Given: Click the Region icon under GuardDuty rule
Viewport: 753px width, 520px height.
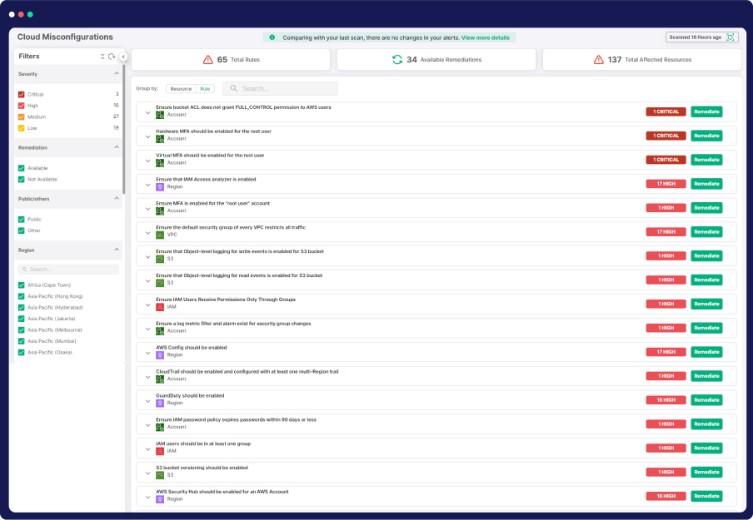Looking at the screenshot, I should (160, 403).
